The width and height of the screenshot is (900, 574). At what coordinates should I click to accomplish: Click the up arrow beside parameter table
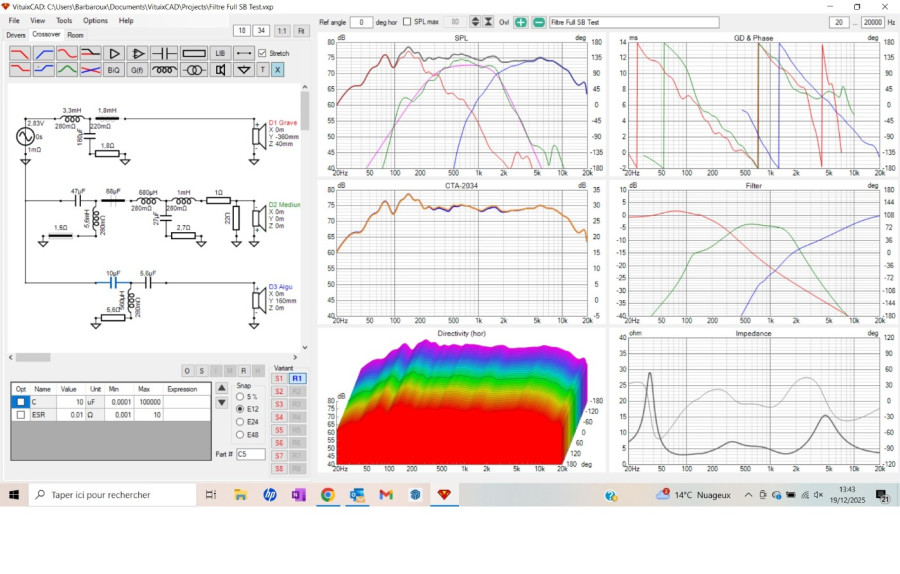pyautogui.click(x=221, y=388)
